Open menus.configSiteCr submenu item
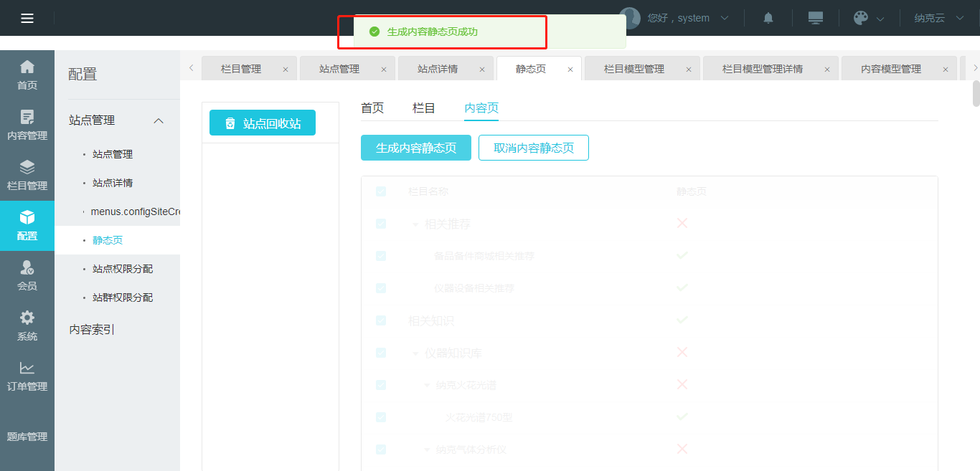The height and width of the screenshot is (471, 980). [x=135, y=211]
